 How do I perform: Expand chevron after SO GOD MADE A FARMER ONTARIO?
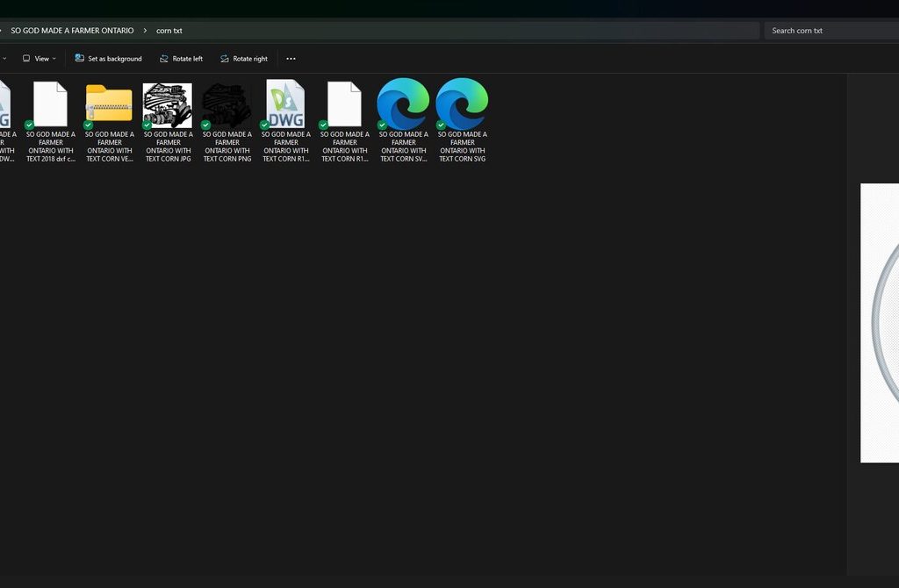145,31
